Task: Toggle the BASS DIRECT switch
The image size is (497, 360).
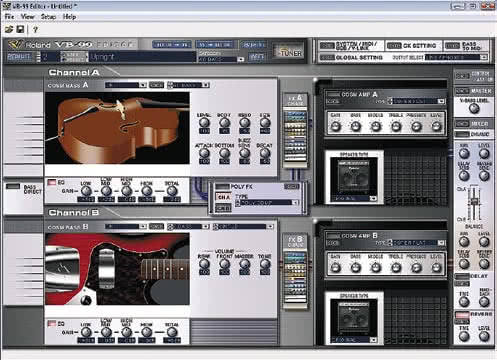Action: click(13, 187)
